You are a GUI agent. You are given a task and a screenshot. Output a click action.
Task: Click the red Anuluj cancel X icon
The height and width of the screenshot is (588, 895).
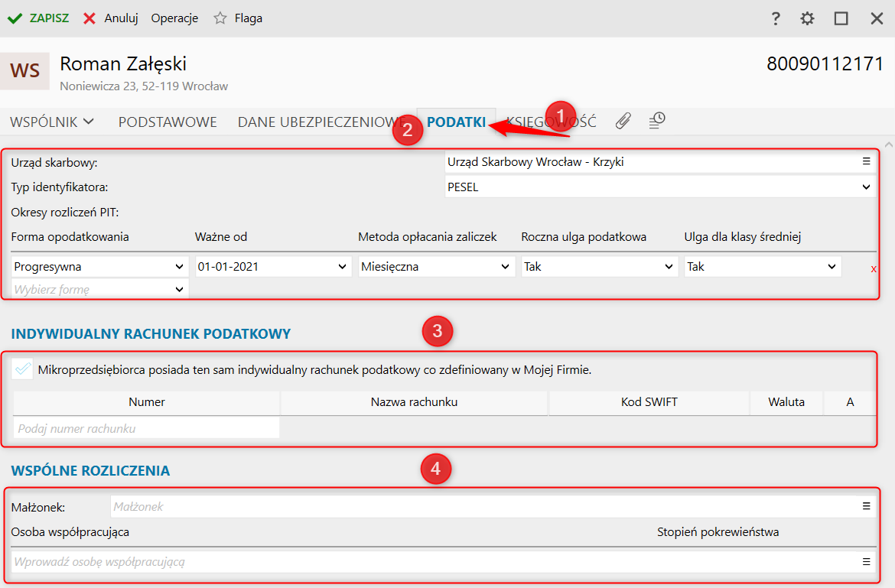coord(89,18)
